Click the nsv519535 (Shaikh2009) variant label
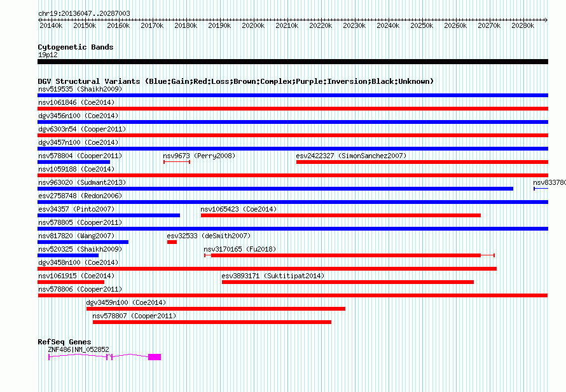The height and width of the screenshot is (392, 566). pos(80,89)
